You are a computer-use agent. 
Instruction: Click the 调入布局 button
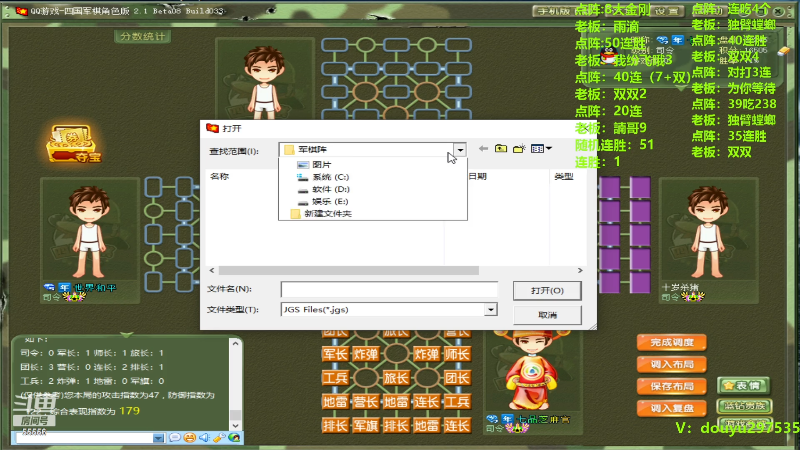[x=671, y=364]
